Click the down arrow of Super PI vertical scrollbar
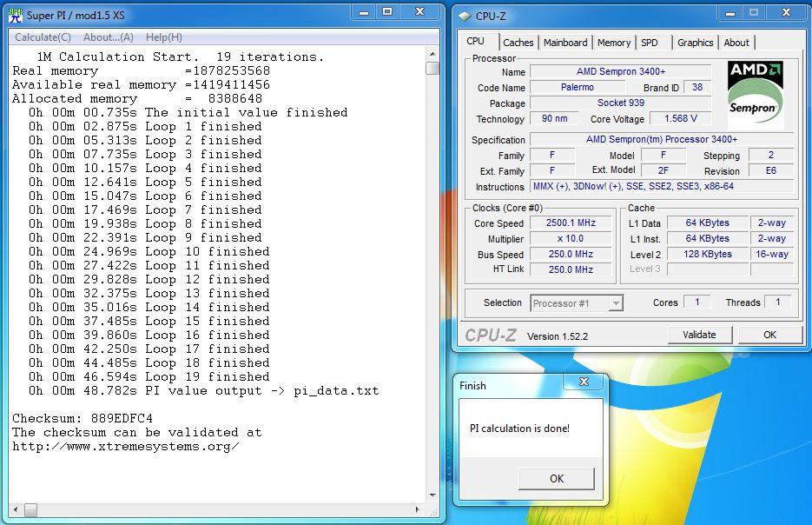Viewport: 812px width, 525px height. click(432, 495)
